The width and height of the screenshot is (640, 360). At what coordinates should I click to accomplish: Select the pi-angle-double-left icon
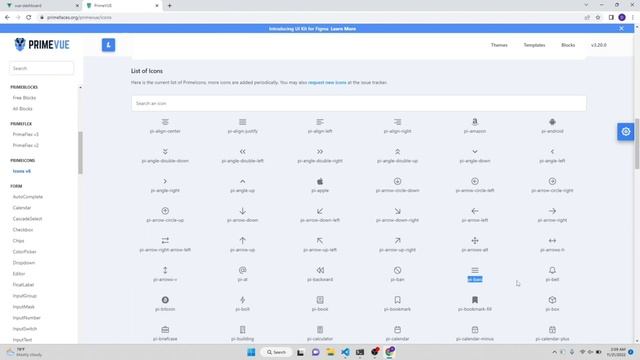[242, 152]
